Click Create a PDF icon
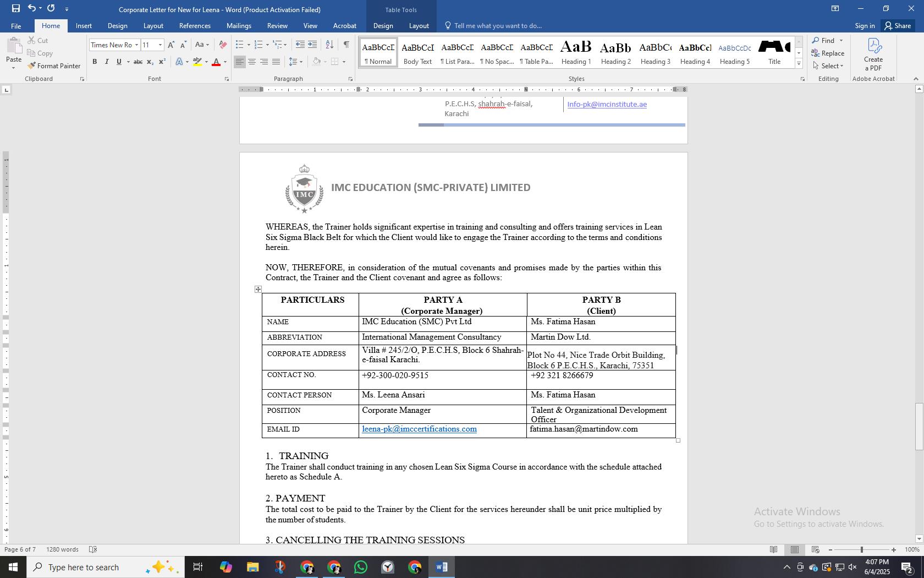Viewport: 924px width, 578px height. tap(873, 54)
